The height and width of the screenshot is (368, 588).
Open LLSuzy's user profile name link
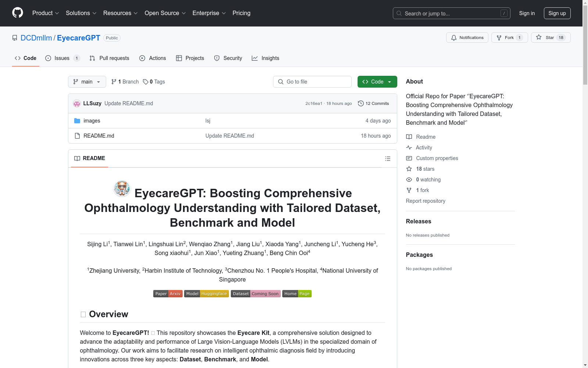92,103
